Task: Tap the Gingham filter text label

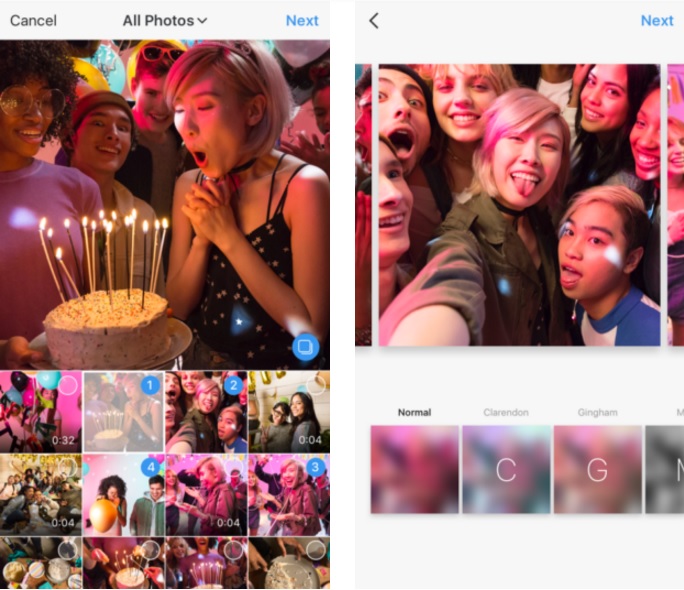Action: click(597, 412)
